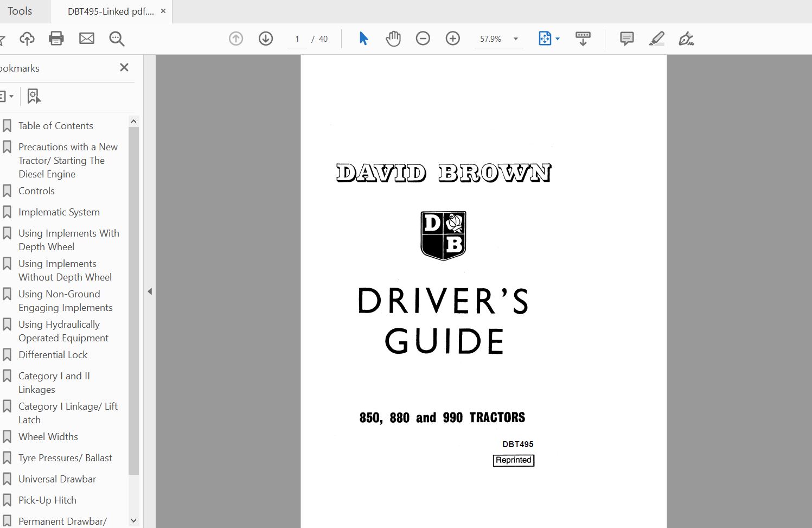
Task: Go to next page with down arrow
Action: click(266, 39)
